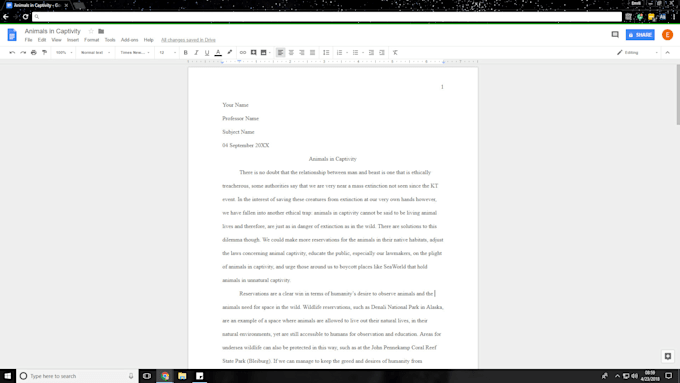
Task: Open the orange account avatar
Action: [667, 35]
